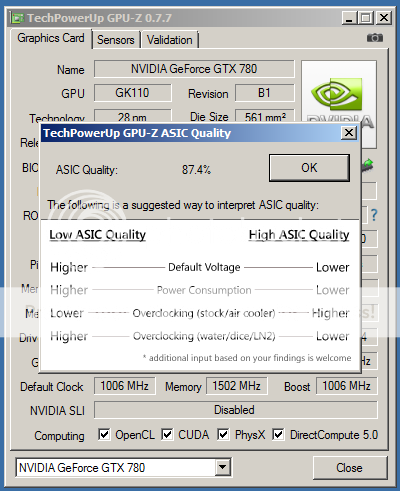Click the blue question mark help icon
The image size is (400, 491).
[x=374, y=215]
